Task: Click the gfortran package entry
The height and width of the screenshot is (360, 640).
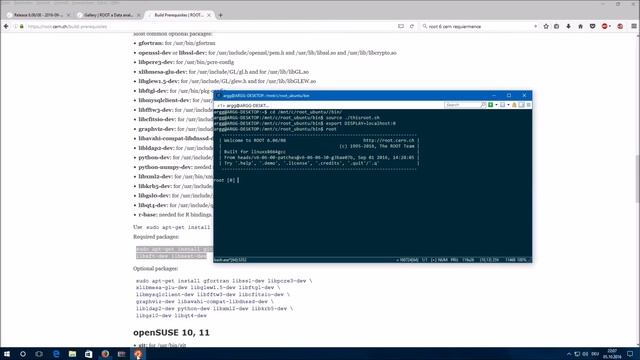Action: (177, 43)
